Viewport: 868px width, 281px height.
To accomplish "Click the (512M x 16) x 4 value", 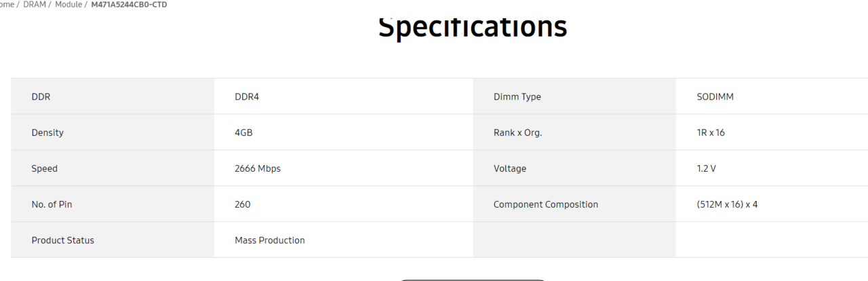I will pos(727,204).
